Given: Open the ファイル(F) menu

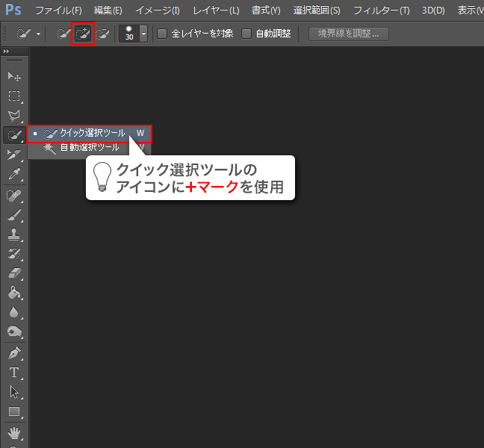Looking at the screenshot, I should 59,10.
